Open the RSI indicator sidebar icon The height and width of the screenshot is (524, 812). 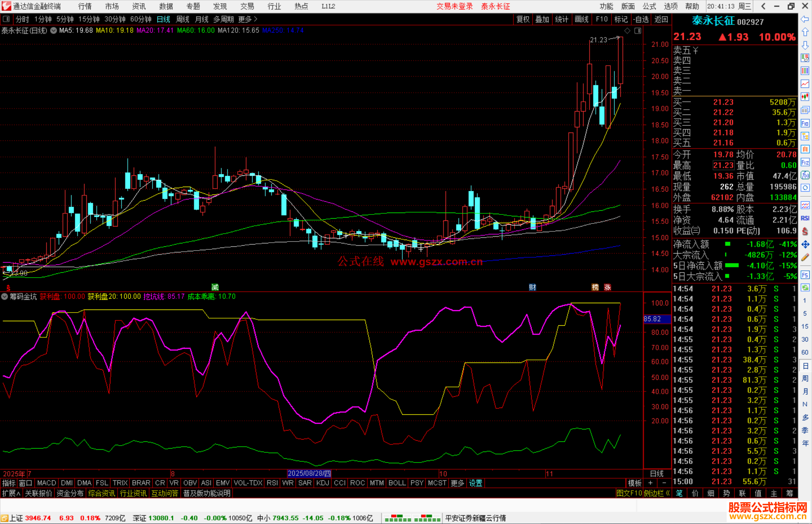pos(805,218)
